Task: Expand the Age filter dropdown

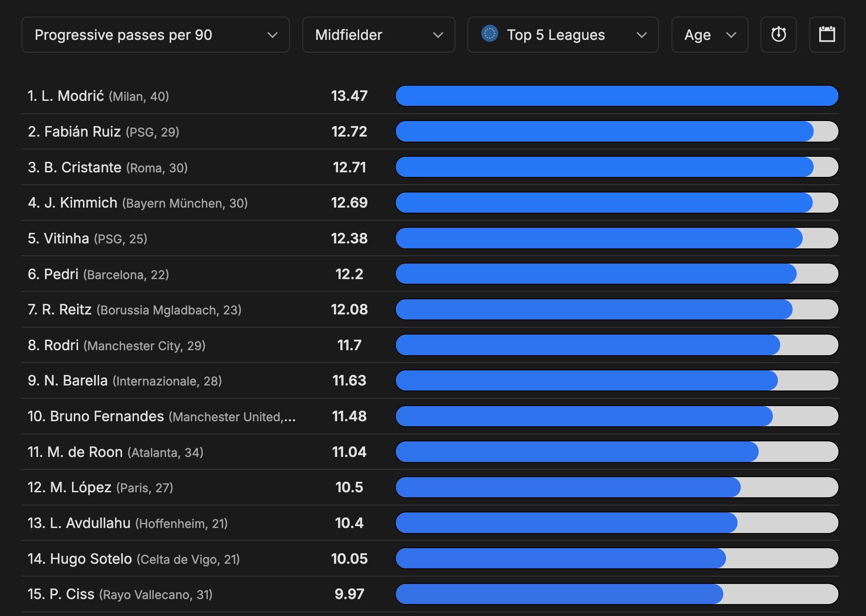Action: pos(709,35)
